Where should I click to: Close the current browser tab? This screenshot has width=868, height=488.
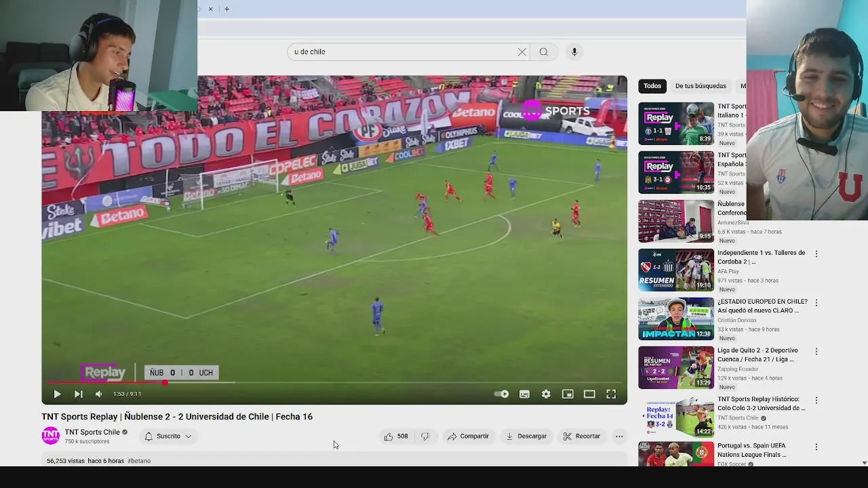(x=210, y=9)
